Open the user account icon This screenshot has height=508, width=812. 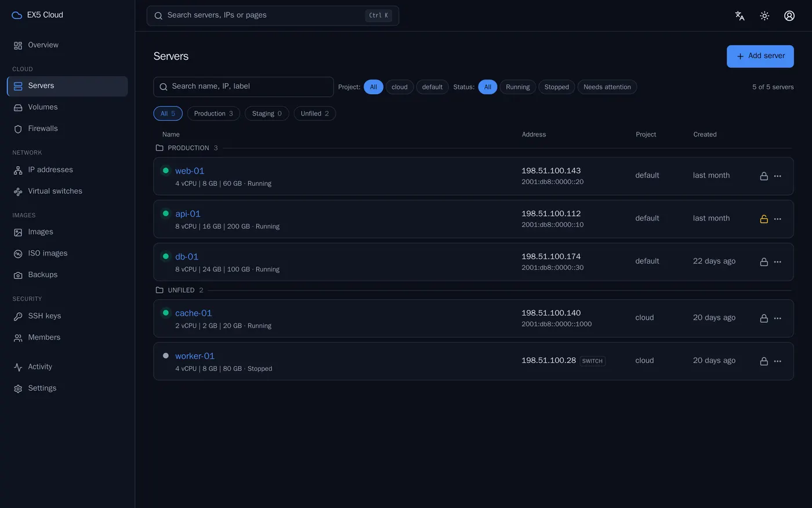(x=789, y=16)
